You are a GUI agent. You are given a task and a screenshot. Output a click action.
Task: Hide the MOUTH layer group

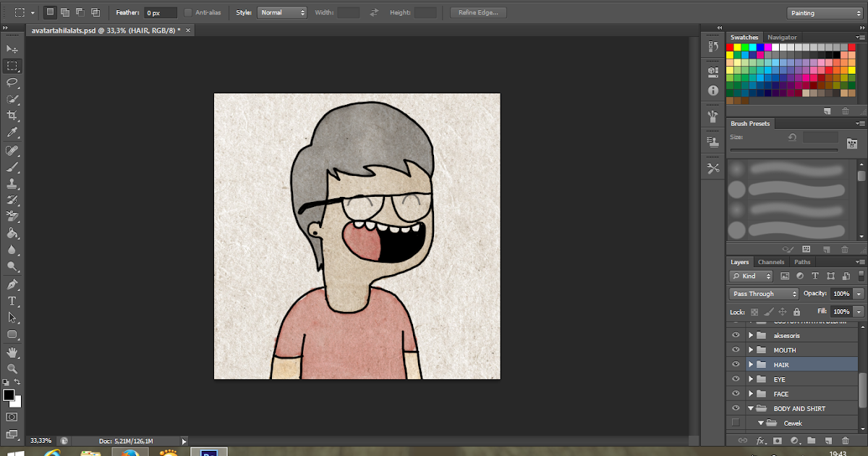736,350
